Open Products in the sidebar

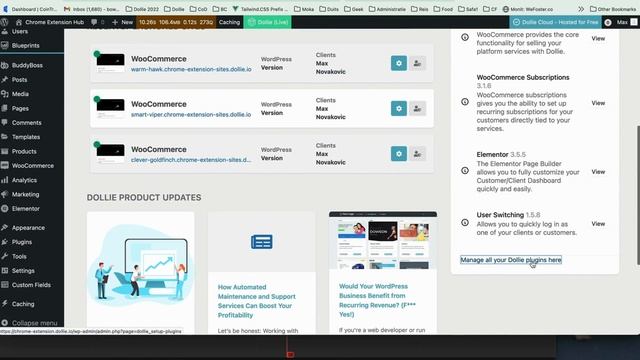24,151
